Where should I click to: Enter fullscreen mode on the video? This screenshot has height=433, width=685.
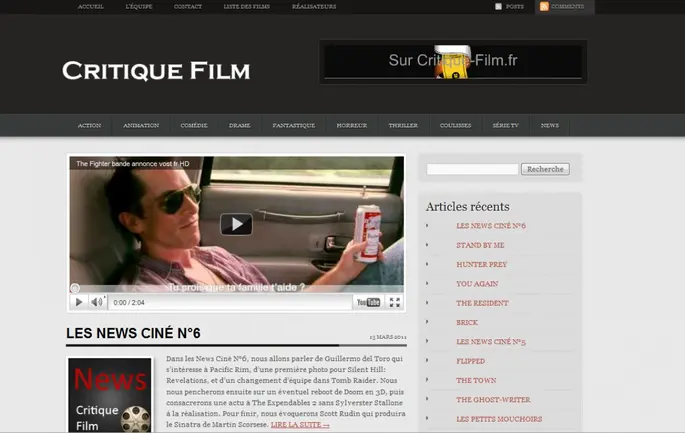(x=395, y=302)
